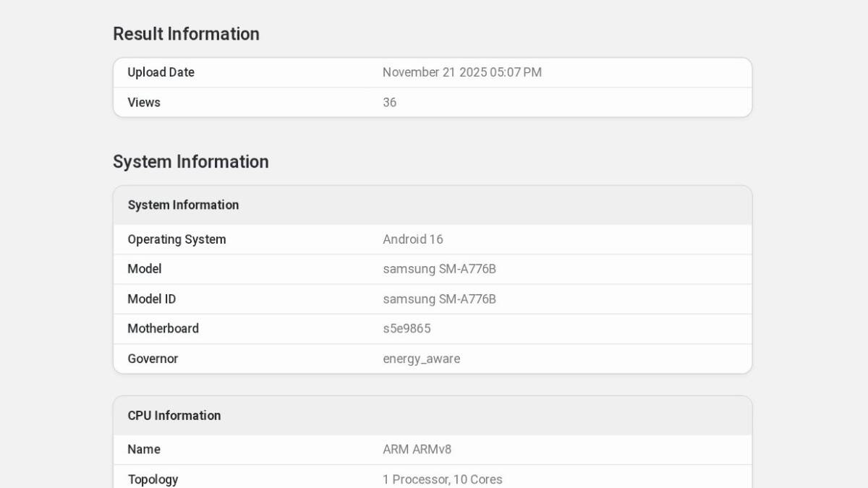Select the Governor row label
Screen dimensions: 868x488
click(153, 358)
